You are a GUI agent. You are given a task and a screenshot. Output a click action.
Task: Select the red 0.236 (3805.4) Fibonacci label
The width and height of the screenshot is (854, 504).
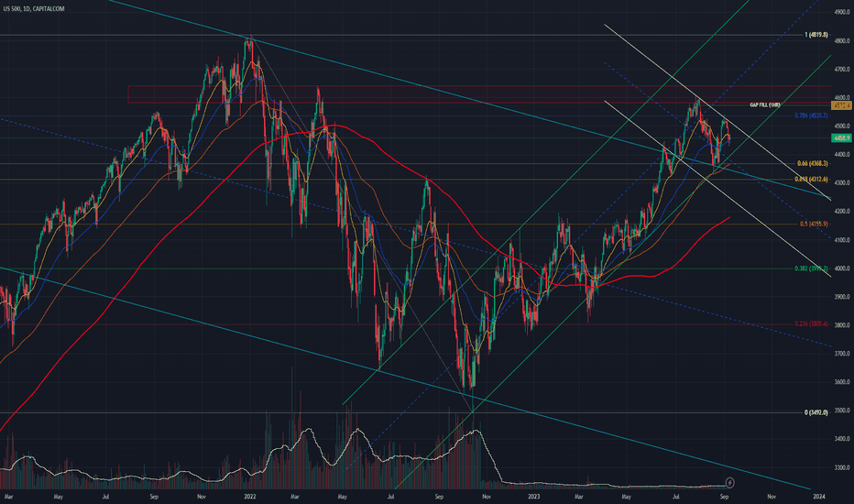click(811, 323)
